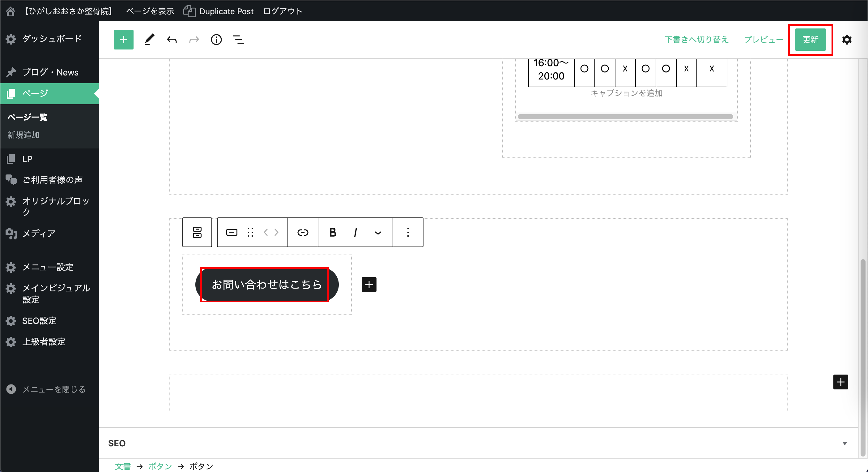Open メディア in the sidebar menu
Screen dimensions: 868x472
pos(39,233)
